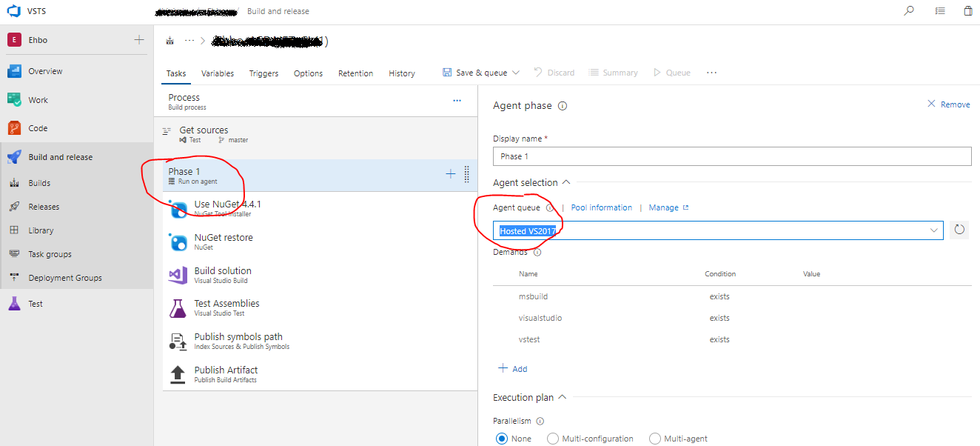980x446 pixels.
Task: Select the Build solution task
Action: tap(320, 275)
